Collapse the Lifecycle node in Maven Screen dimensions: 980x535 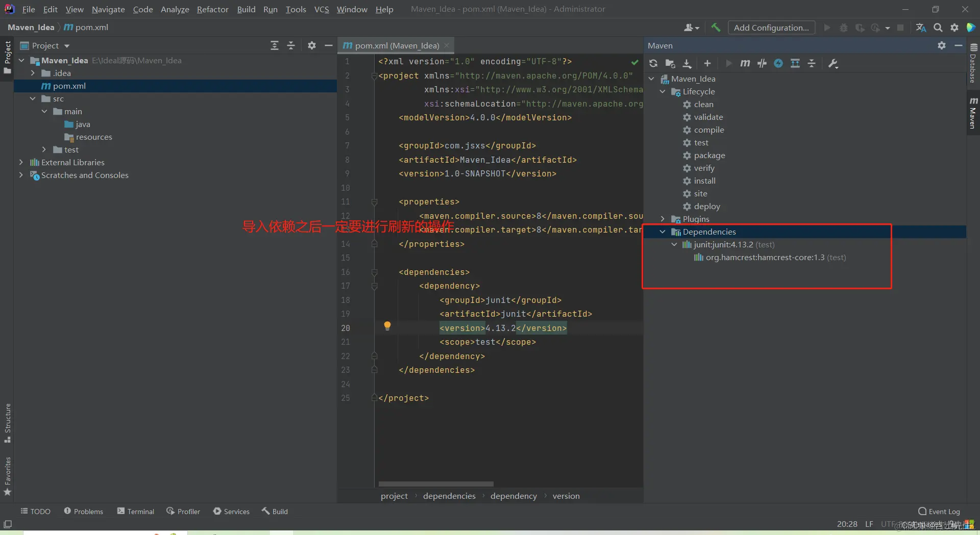click(663, 91)
